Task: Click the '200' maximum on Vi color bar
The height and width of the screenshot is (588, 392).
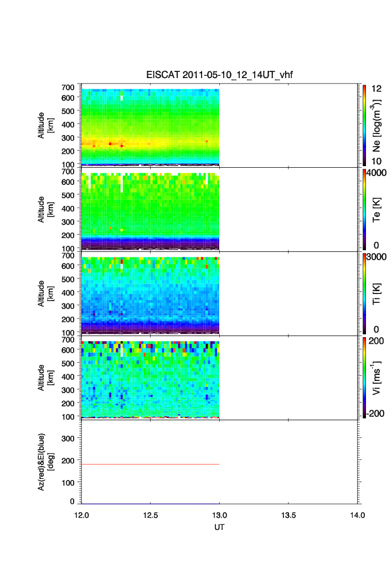Action: coord(376,341)
